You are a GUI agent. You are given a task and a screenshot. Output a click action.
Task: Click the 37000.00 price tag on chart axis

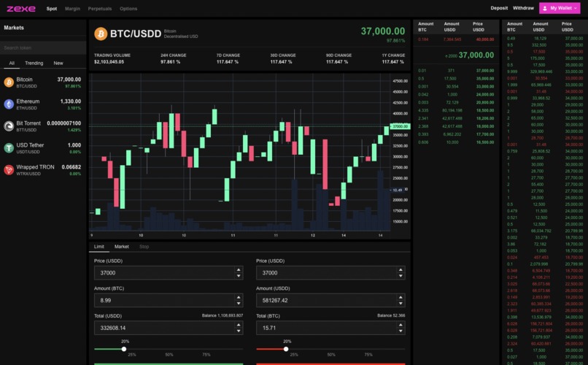point(400,126)
